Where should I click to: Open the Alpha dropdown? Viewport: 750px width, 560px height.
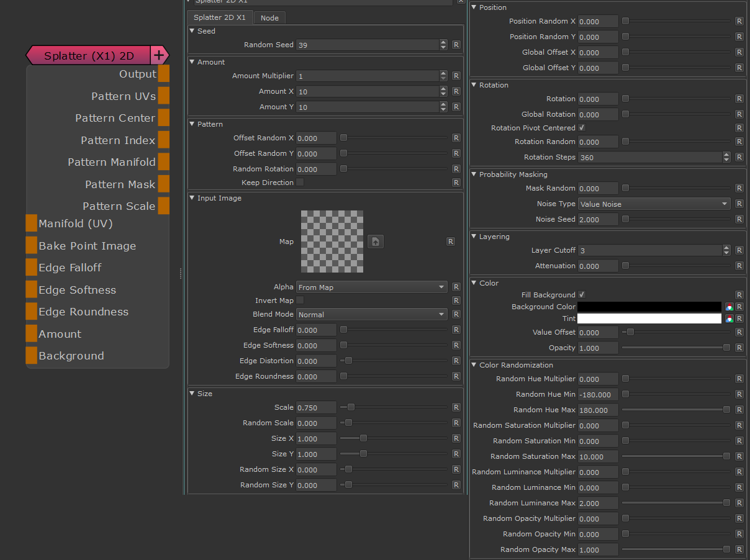(x=371, y=287)
